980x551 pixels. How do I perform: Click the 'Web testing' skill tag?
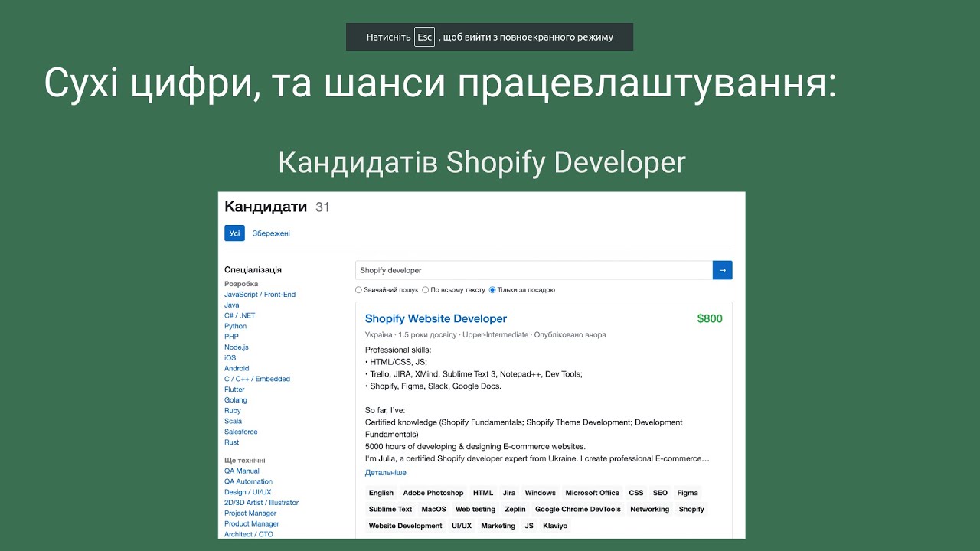[x=475, y=509]
